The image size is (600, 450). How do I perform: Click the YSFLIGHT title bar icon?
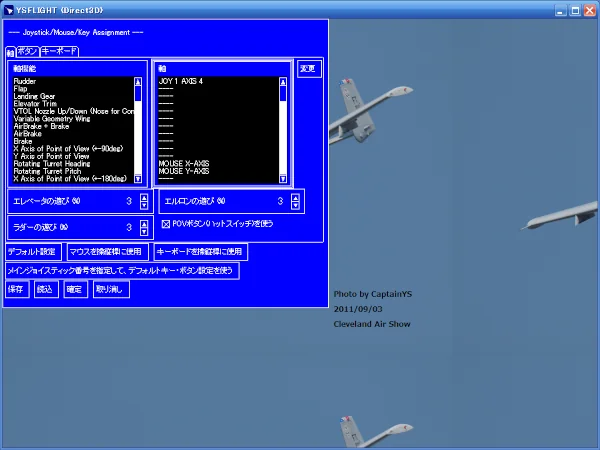pyautogui.click(x=8, y=10)
